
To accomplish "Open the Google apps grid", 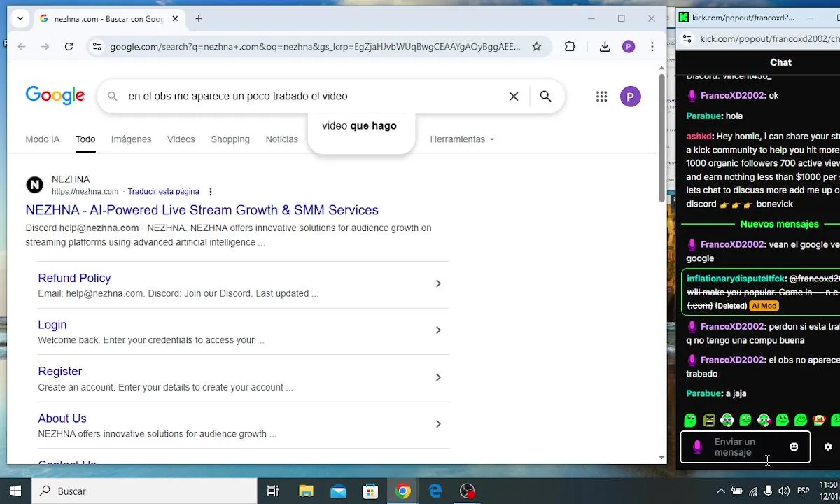I will coord(602,97).
